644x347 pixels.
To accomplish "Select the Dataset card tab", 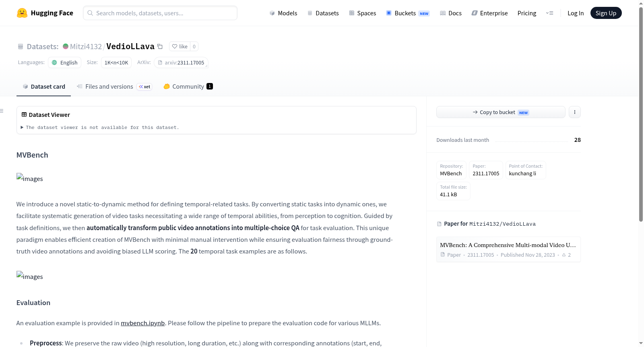I will [44, 86].
